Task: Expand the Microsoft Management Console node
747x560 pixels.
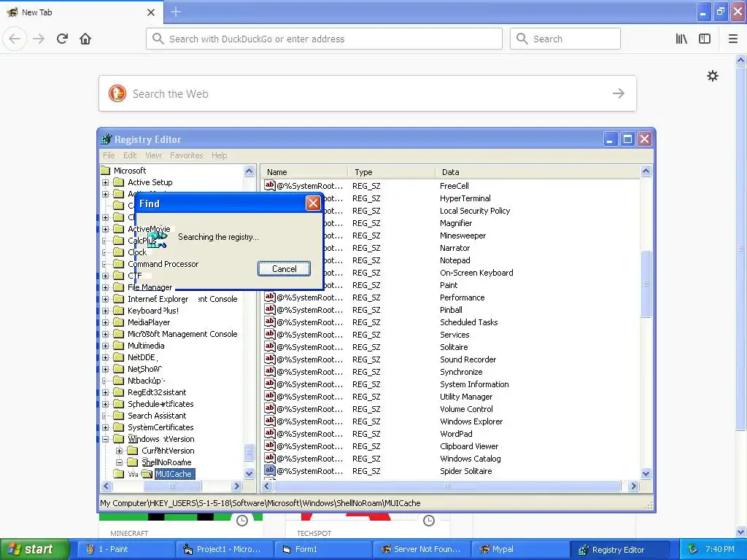Action: coord(105,334)
